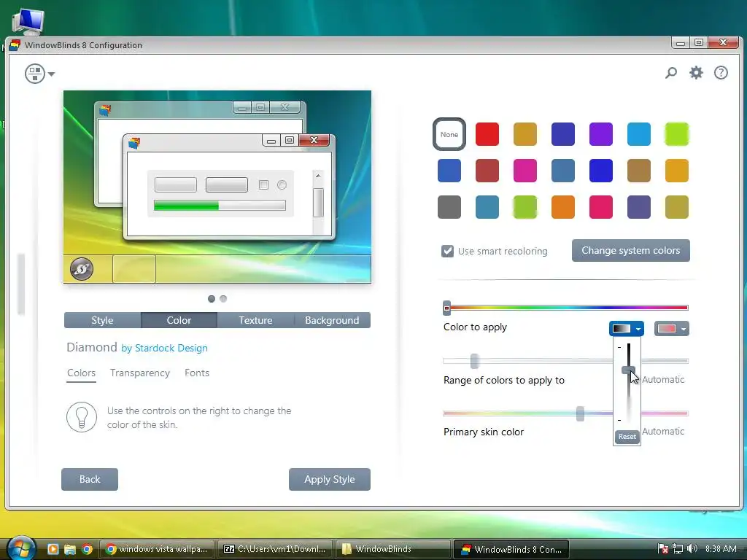Show the second preview page dot

(x=223, y=298)
